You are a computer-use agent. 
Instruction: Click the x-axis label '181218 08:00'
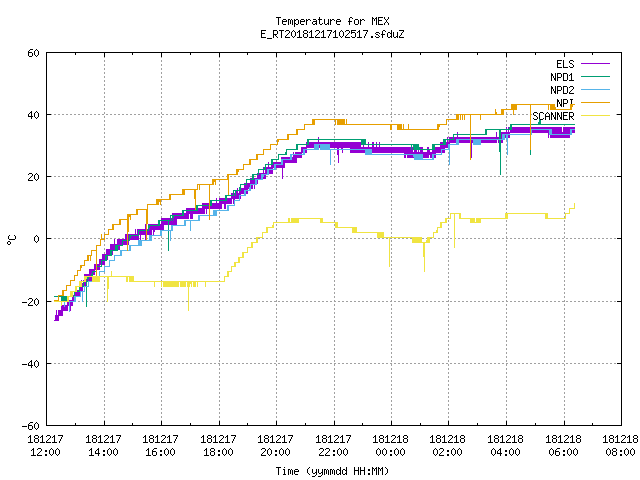tap(621, 446)
